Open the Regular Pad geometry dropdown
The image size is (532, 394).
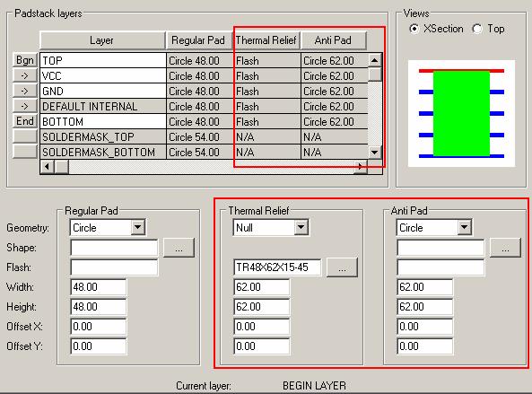tap(138, 227)
